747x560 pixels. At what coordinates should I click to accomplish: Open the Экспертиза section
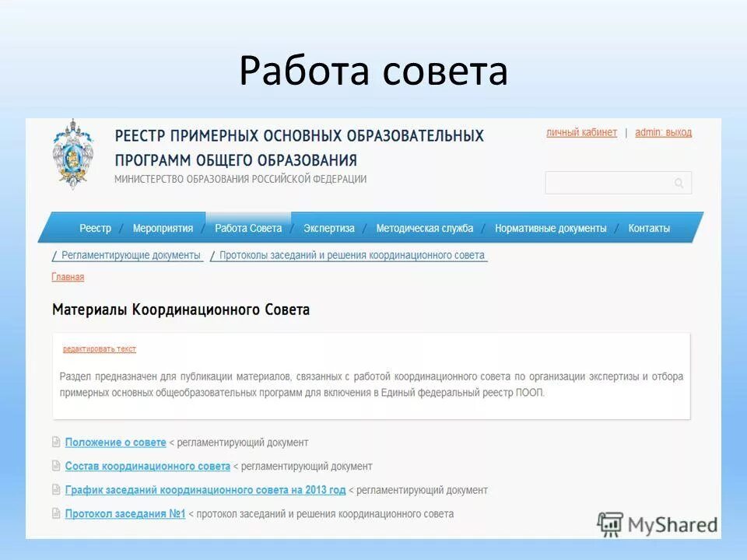click(328, 228)
